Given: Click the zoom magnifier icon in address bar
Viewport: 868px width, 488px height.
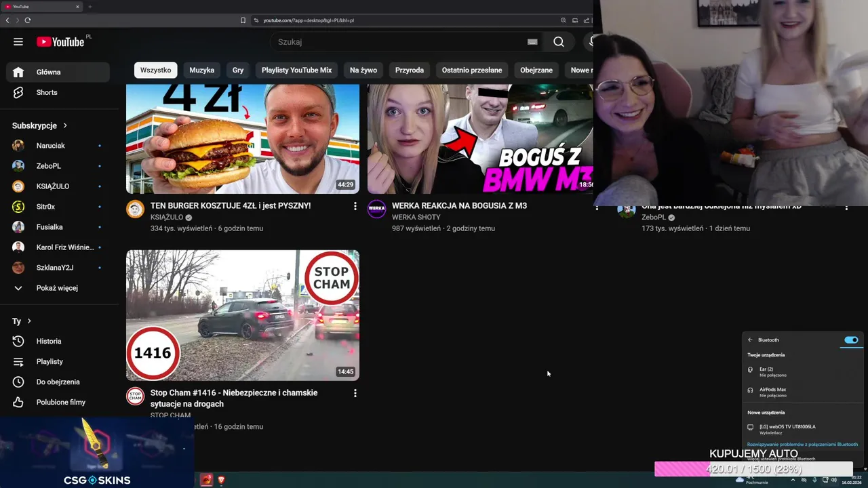Looking at the screenshot, I should 564,20.
